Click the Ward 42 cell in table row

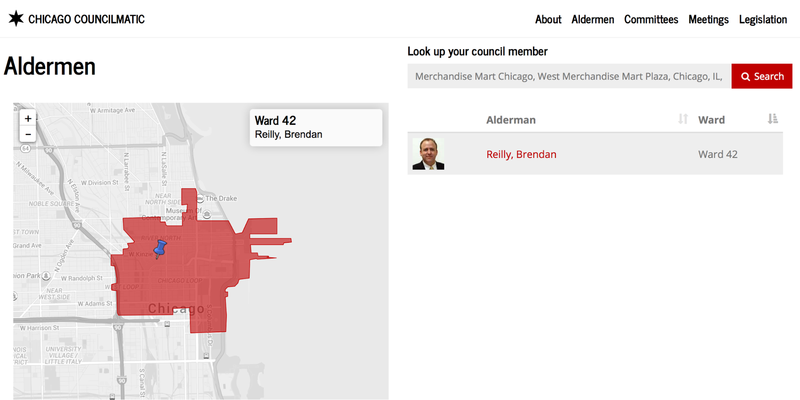(717, 154)
